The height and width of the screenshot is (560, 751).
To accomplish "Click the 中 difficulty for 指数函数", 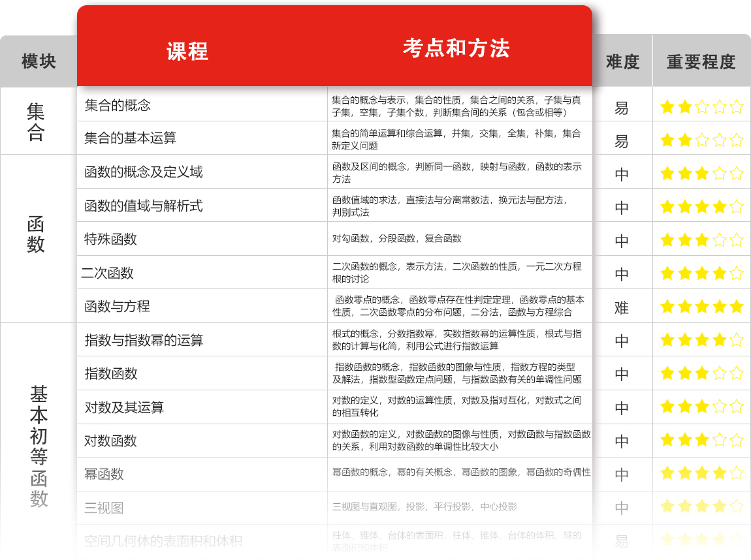I will tap(622, 374).
